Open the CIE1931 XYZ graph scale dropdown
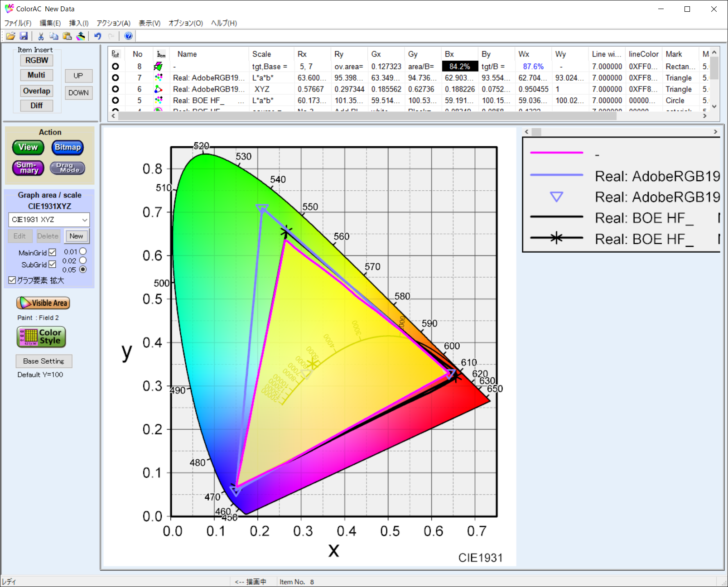 pyautogui.click(x=49, y=220)
